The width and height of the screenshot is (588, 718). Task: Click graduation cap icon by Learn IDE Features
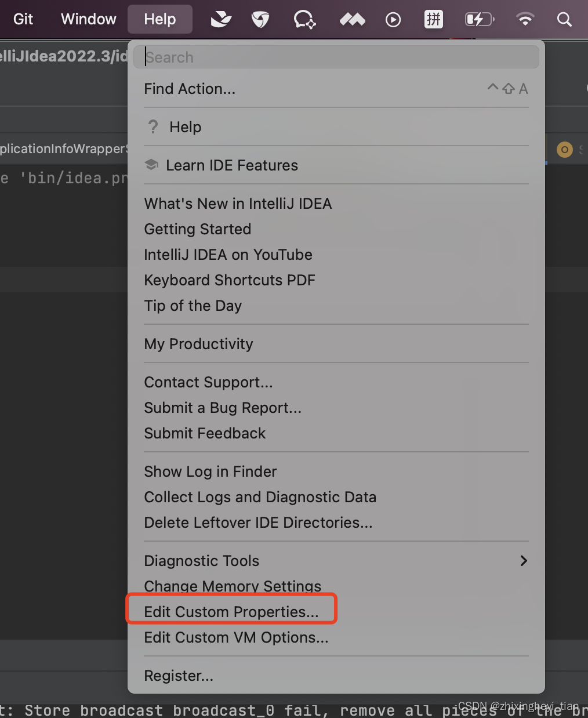click(x=151, y=165)
